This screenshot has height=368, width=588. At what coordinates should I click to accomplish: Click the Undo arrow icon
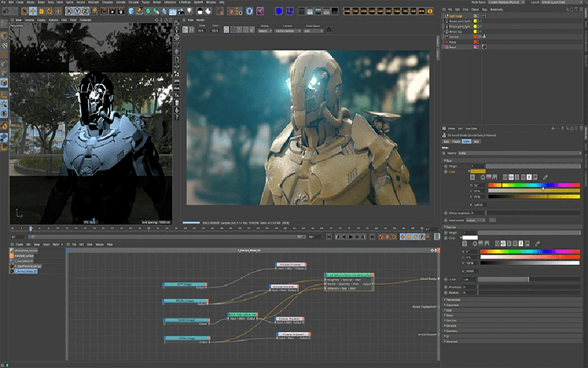click(5, 11)
